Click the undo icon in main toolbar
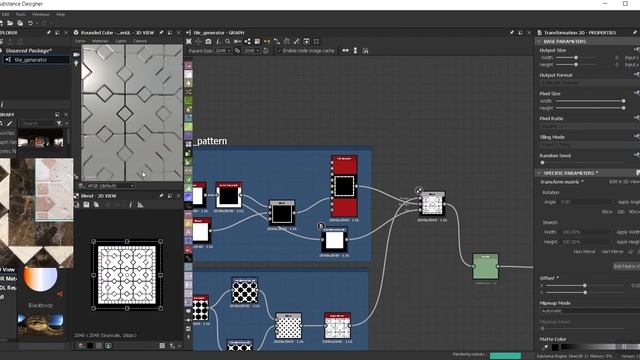The width and height of the screenshot is (640, 360). tap(30, 23)
